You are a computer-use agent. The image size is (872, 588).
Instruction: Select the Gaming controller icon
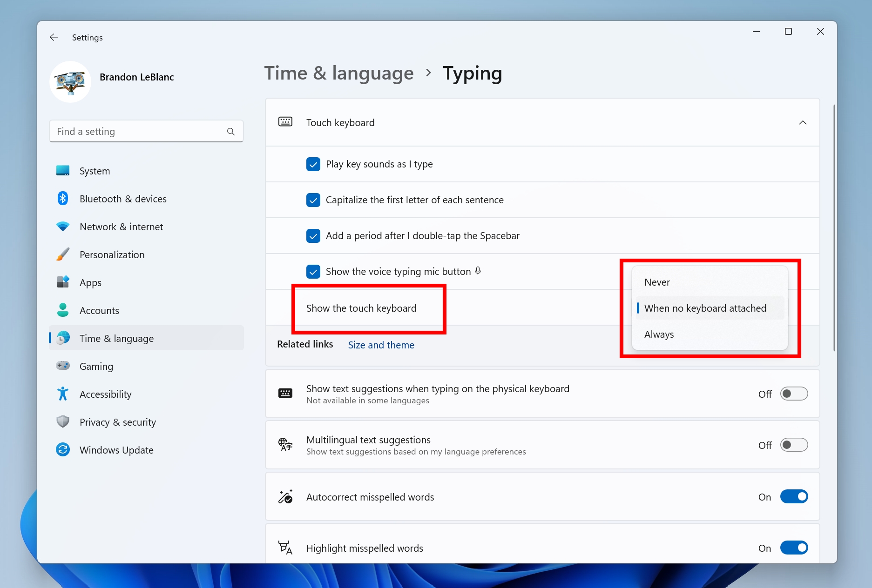pos(63,366)
